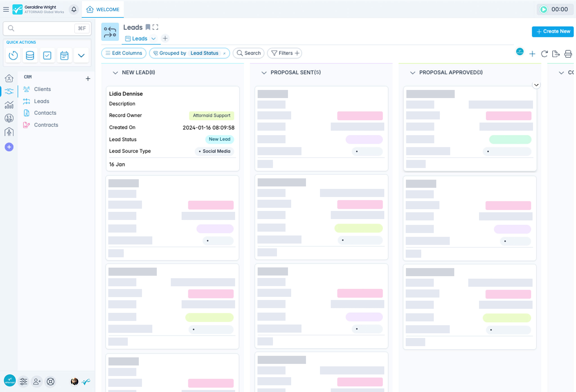This screenshot has width=576, height=392.
Task: Export the leads list
Action: [x=556, y=54]
